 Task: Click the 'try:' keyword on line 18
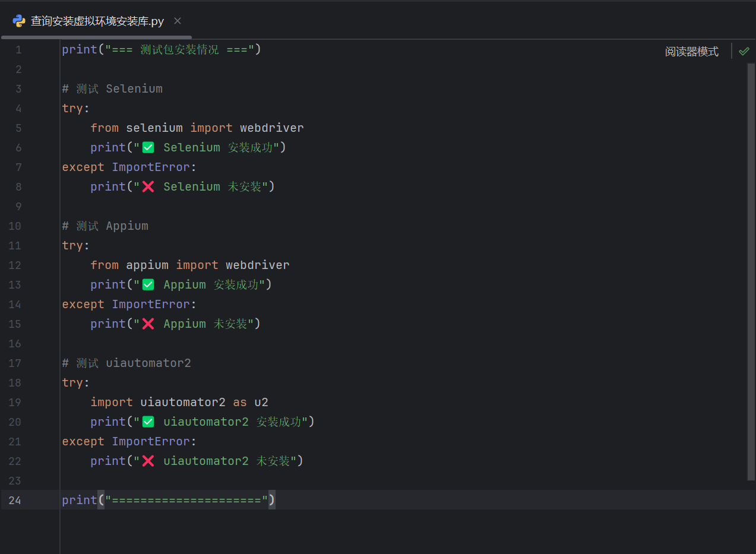pyautogui.click(x=75, y=383)
